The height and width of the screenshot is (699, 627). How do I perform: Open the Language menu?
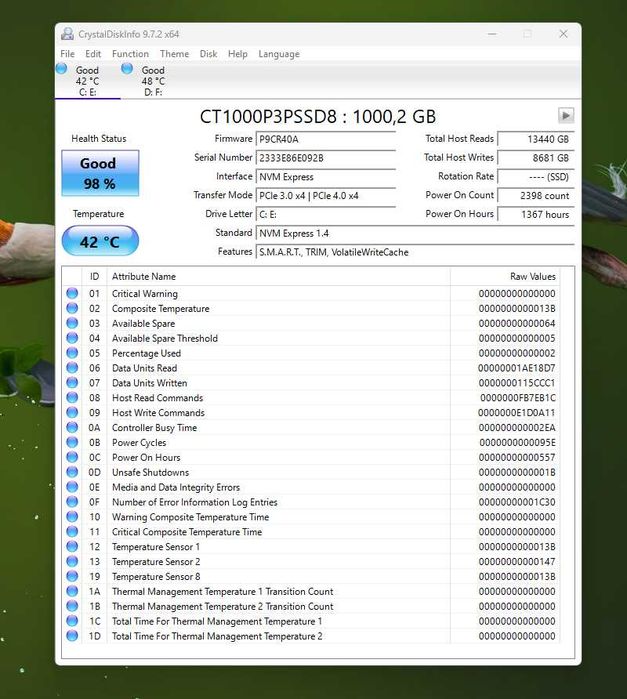coord(279,54)
